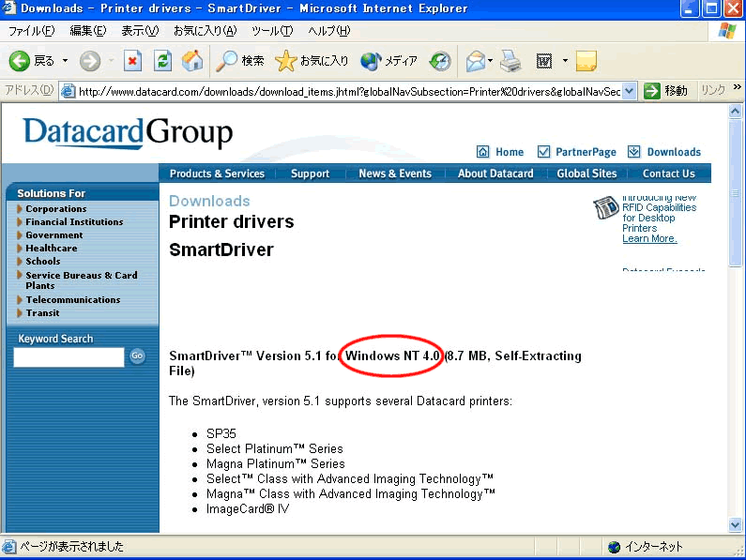
Task: Click the 'ImageCard® IV' list item
Action: coord(248,509)
